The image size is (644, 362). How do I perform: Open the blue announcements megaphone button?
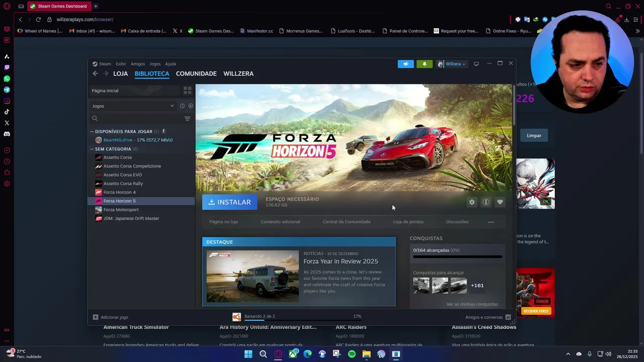pos(406,64)
